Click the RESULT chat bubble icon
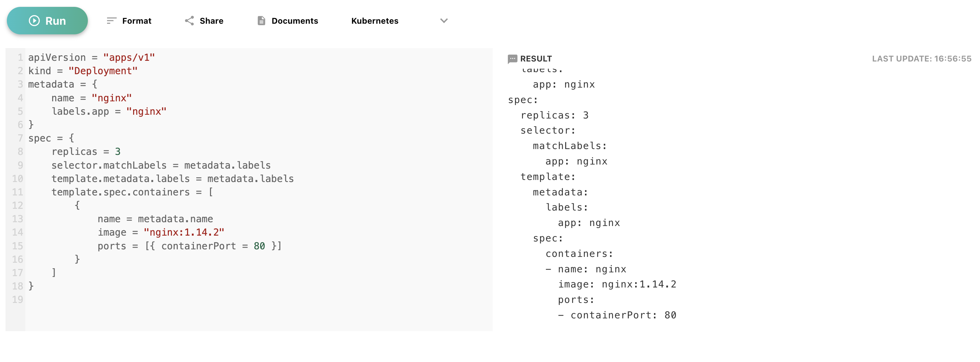 click(512, 59)
